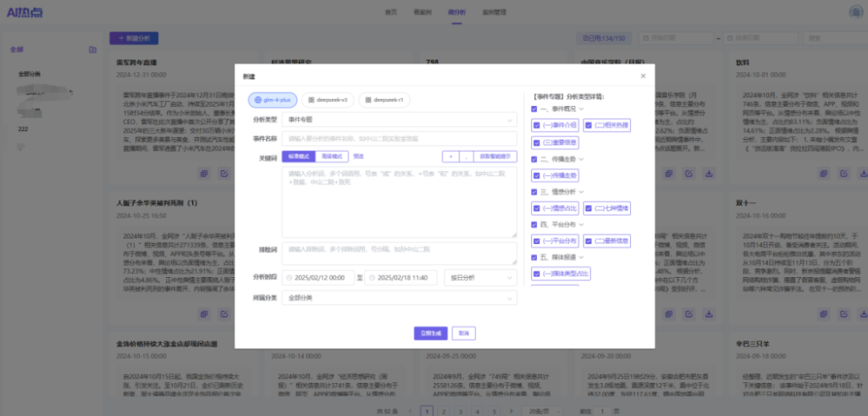Select the deepseek-r1 model chip
The width and height of the screenshot is (868, 416).
click(384, 100)
